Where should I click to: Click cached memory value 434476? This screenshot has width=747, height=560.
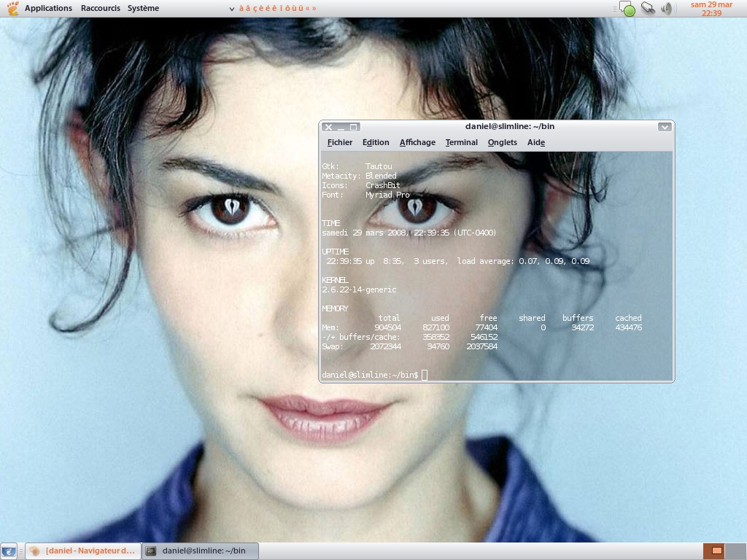[x=628, y=327]
